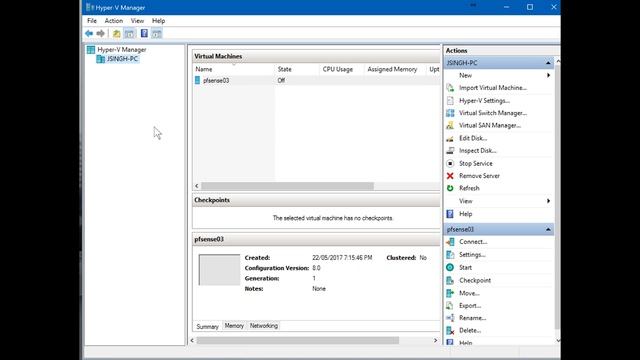Click the Hyper-V Settings icon

450,100
